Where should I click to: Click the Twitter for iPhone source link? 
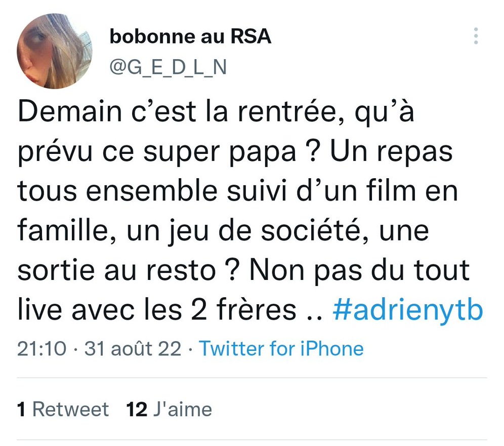pyautogui.click(x=281, y=349)
